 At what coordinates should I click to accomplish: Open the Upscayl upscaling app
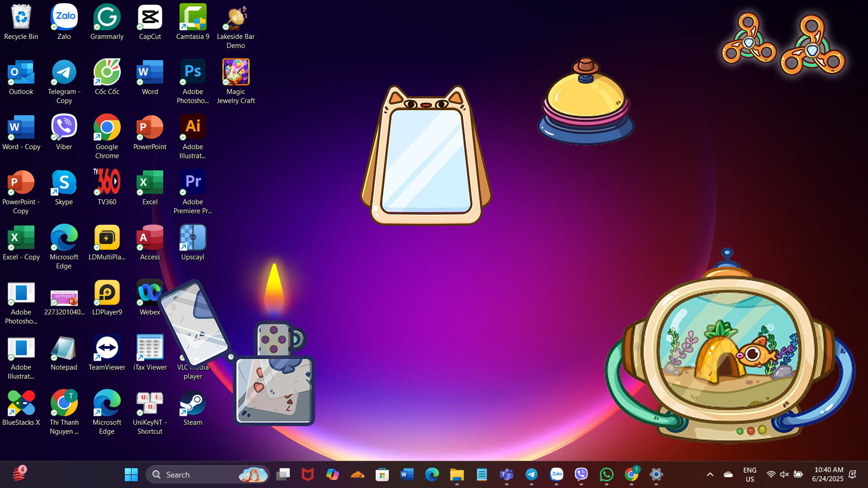tap(193, 237)
